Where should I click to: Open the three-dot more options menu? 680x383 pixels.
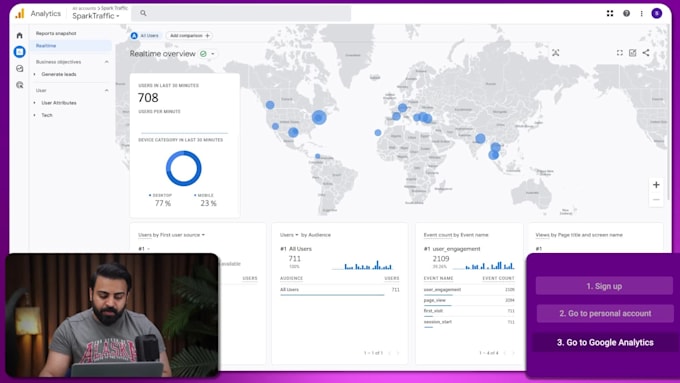pyautogui.click(x=641, y=13)
